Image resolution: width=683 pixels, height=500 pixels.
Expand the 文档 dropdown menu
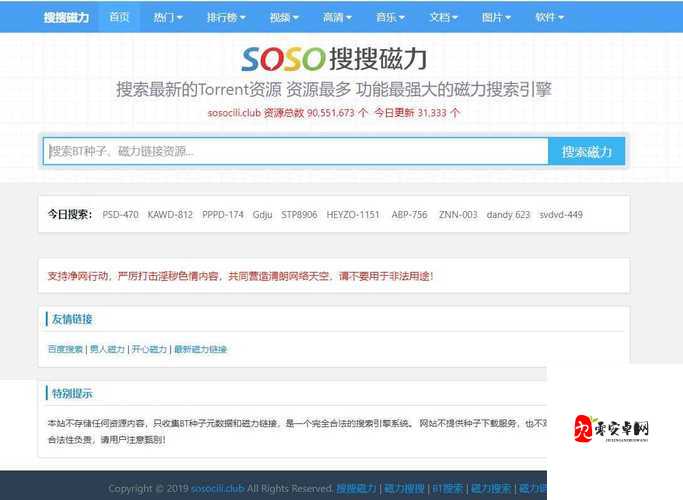point(443,17)
